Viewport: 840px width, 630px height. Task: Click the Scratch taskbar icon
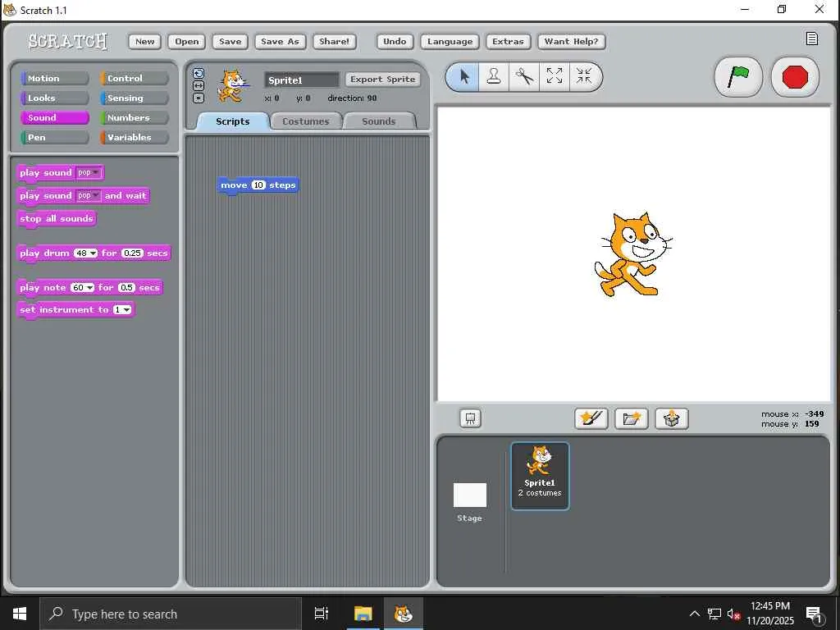403,614
